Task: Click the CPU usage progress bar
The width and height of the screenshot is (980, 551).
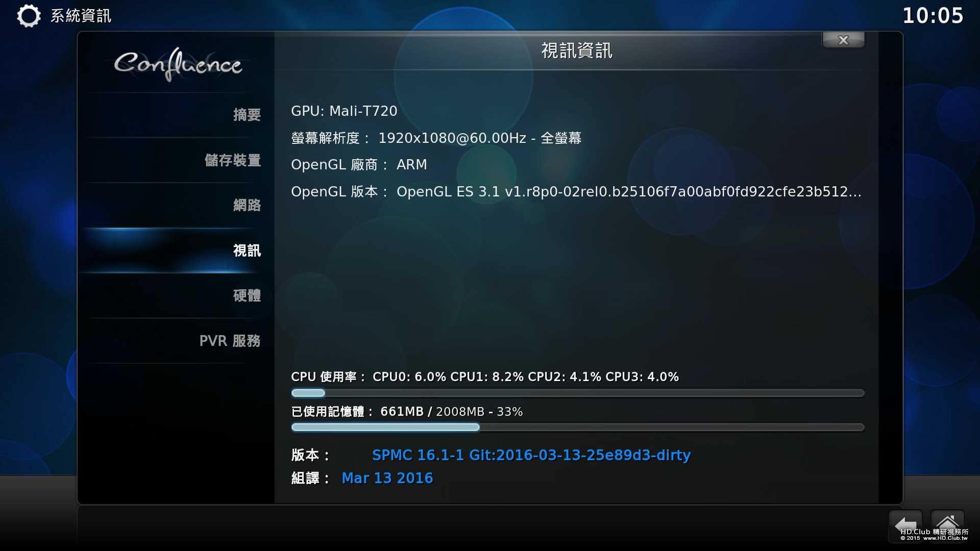Action: coord(577,393)
